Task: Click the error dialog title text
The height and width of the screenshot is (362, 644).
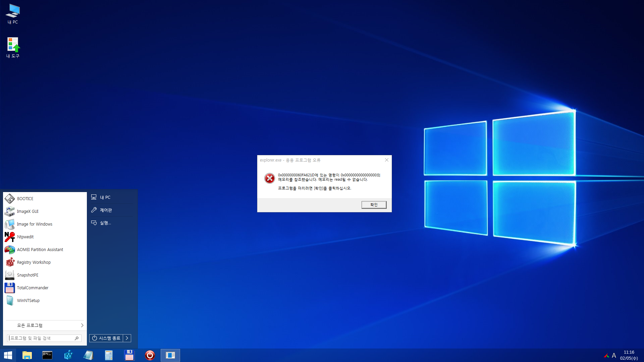Action: point(290,160)
